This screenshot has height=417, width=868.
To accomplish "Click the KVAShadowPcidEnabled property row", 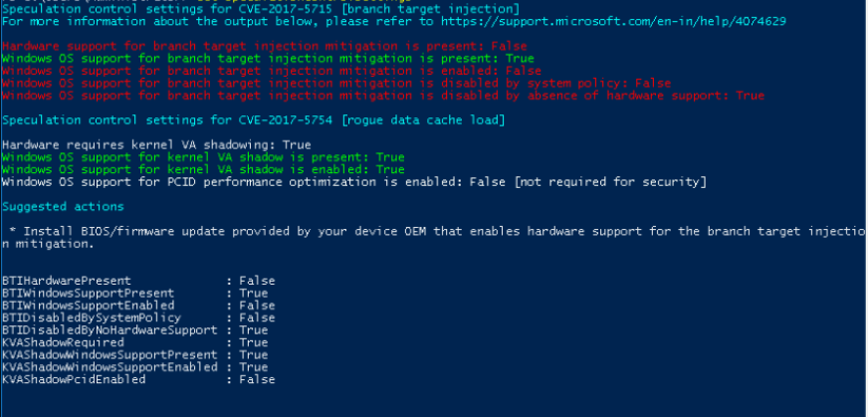I will (x=138, y=379).
